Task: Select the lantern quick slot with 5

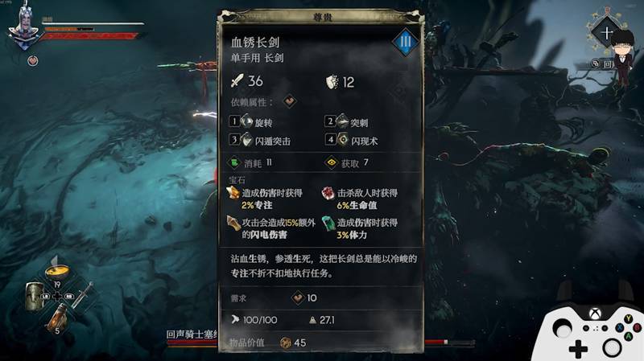Action: pyautogui.click(x=57, y=318)
